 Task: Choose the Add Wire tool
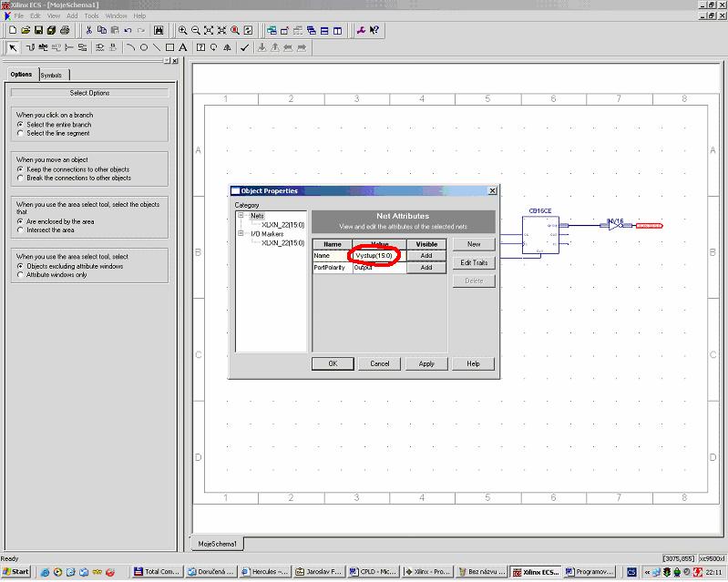[30, 47]
